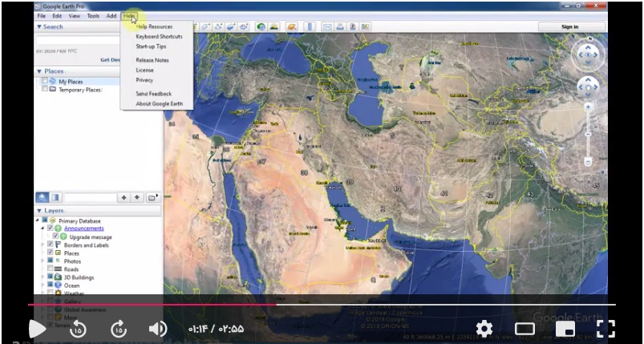Enter fullscreen mode in the video player
This screenshot has height=344, width=644.
tap(606, 328)
